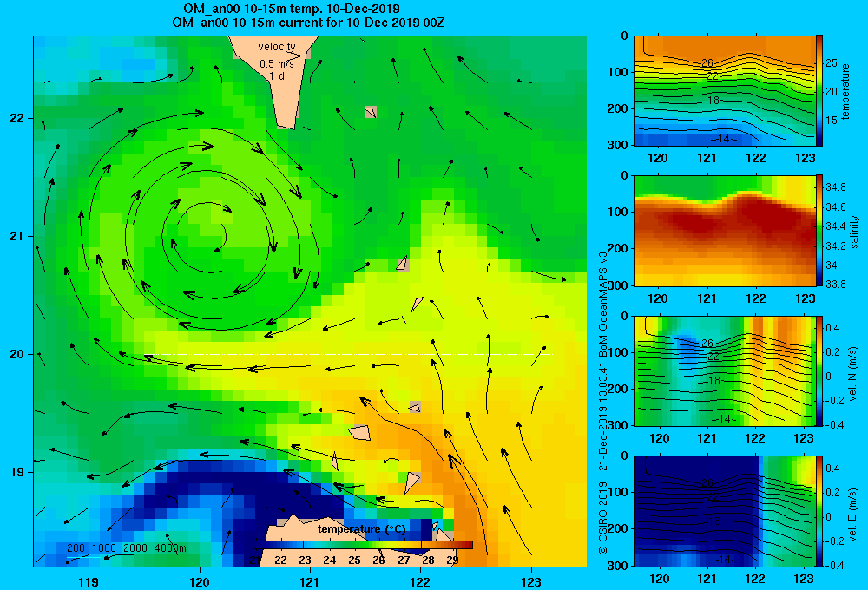This screenshot has height=590, width=868.
Task: Click longitude label 120 below the main map
Action: [x=200, y=581]
